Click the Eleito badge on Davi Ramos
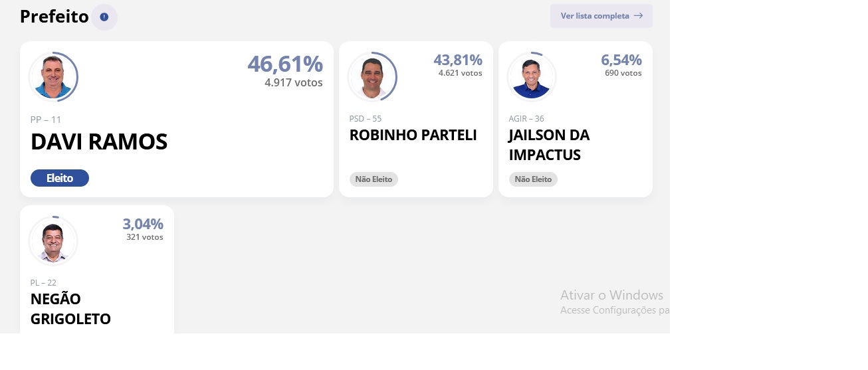868x370 pixels. pos(60,178)
